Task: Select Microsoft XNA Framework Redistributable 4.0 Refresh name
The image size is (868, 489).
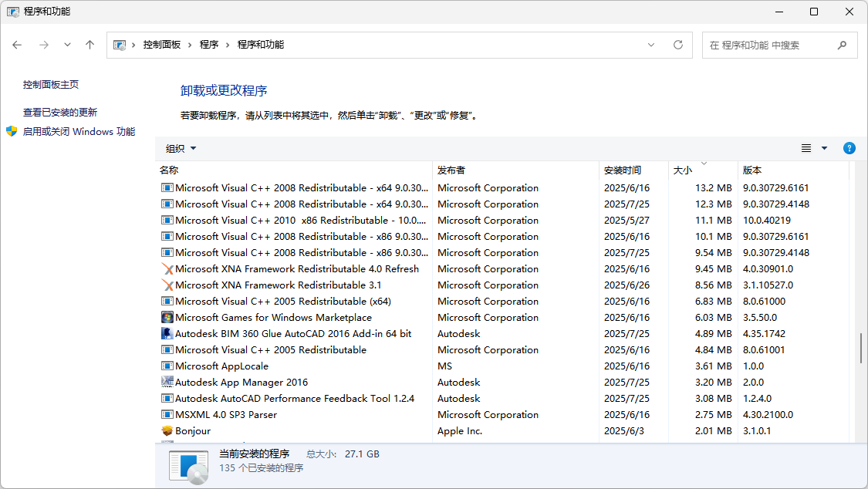Action: point(297,269)
